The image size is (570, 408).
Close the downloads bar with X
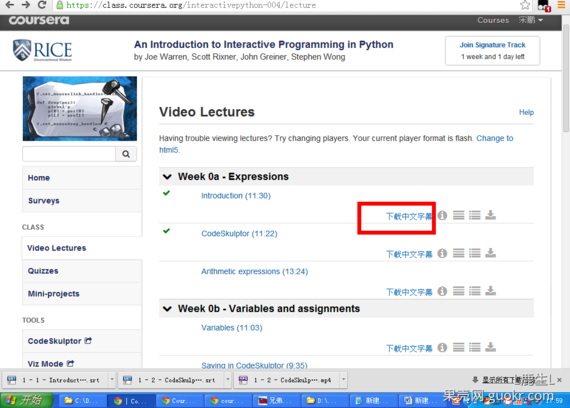(559, 380)
